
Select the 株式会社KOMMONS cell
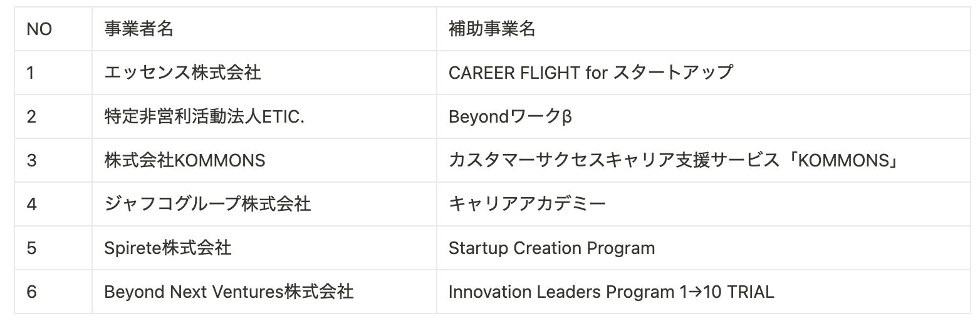pyautogui.click(x=185, y=160)
